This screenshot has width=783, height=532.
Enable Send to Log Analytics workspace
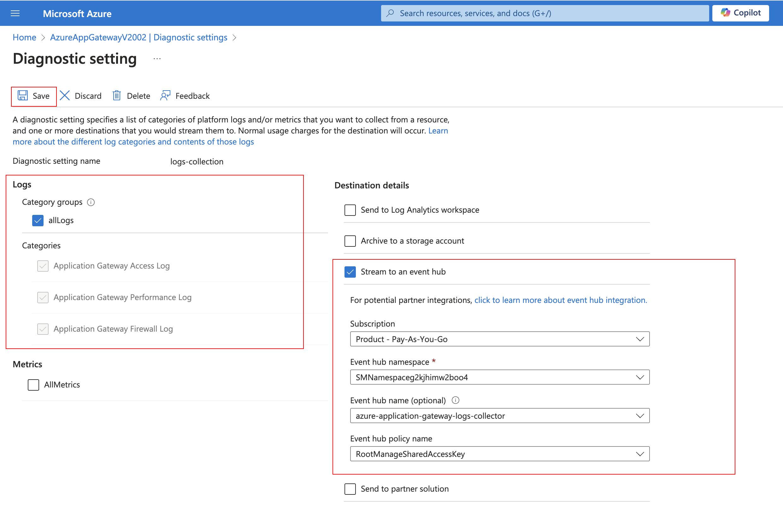350,210
